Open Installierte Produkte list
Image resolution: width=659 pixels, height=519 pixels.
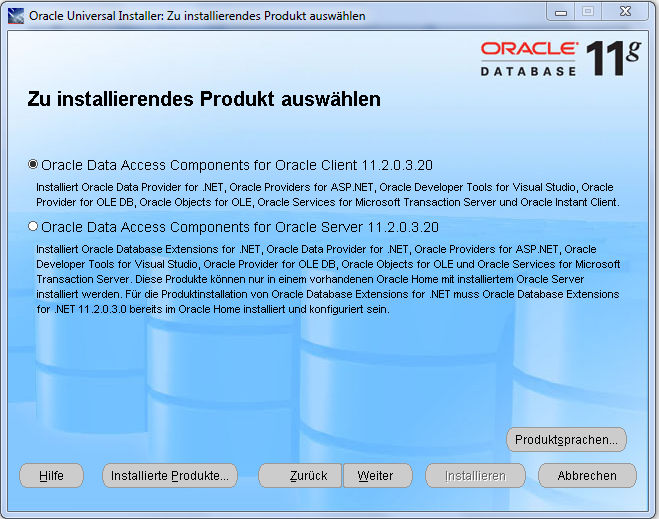point(170,476)
